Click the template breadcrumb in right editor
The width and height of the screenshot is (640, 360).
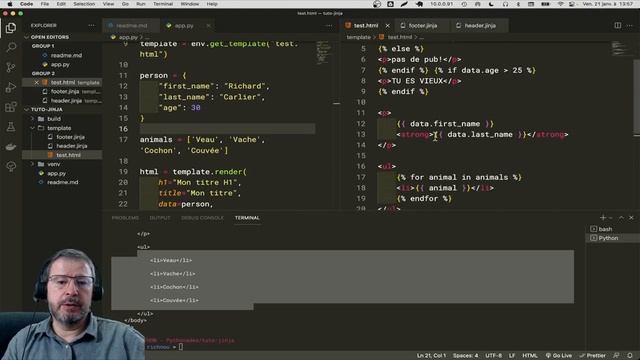pos(358,37)
